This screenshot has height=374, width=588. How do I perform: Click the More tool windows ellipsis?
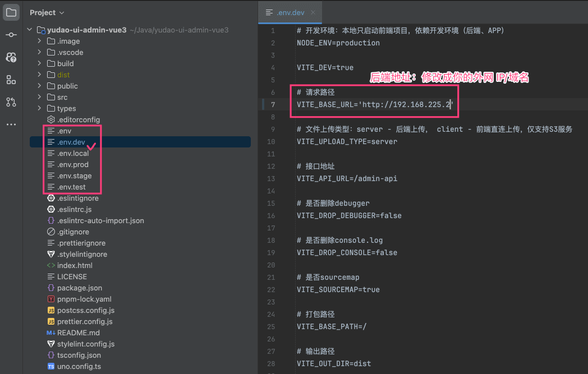tap(11, 124)
